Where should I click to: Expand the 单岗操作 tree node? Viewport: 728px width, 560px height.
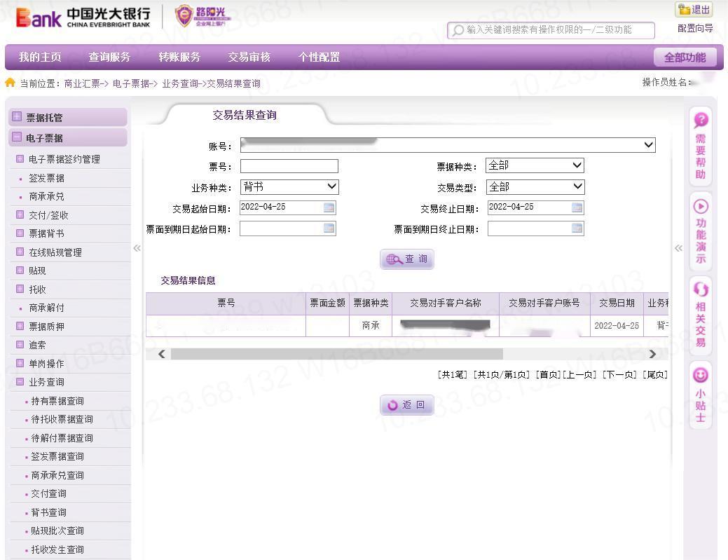[x=20, y=363]
